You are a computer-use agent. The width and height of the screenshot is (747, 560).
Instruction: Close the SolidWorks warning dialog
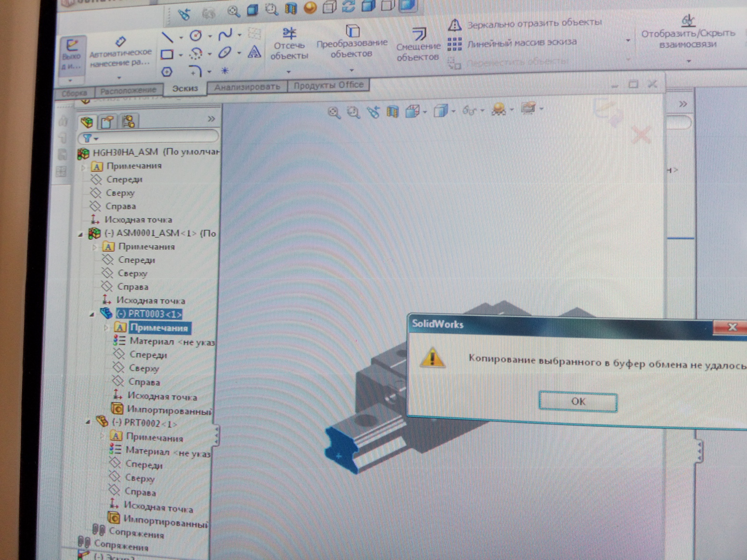click(x=732, y=327)
